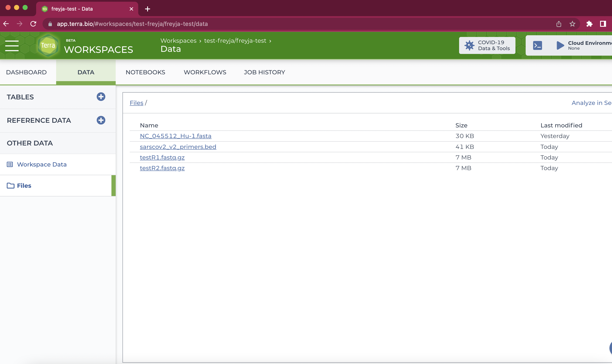Open browser extensions puzzle icon
The image size is (612, 364).
pos(589,24)
